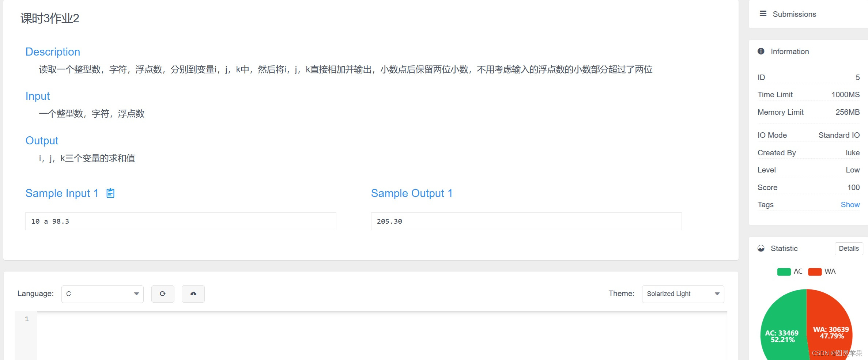The image size is (868, 360).
Task: Click the 'Language:' label
Action: coord(35,293)
